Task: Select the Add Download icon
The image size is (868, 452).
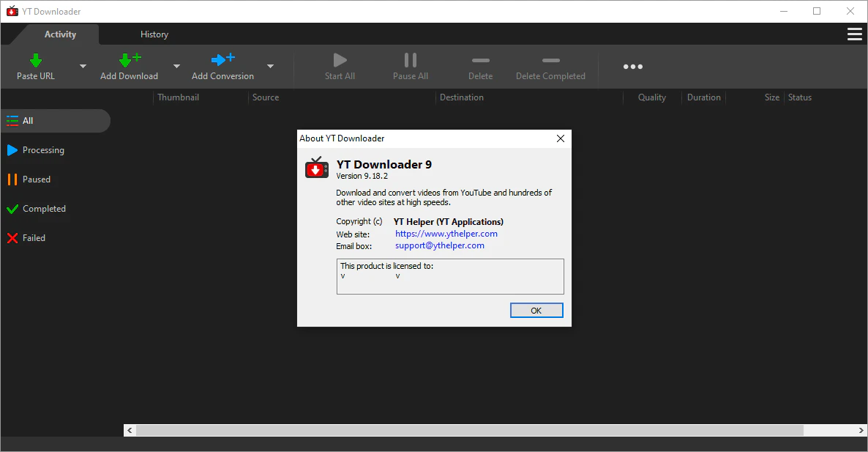Action: point(129,60)
